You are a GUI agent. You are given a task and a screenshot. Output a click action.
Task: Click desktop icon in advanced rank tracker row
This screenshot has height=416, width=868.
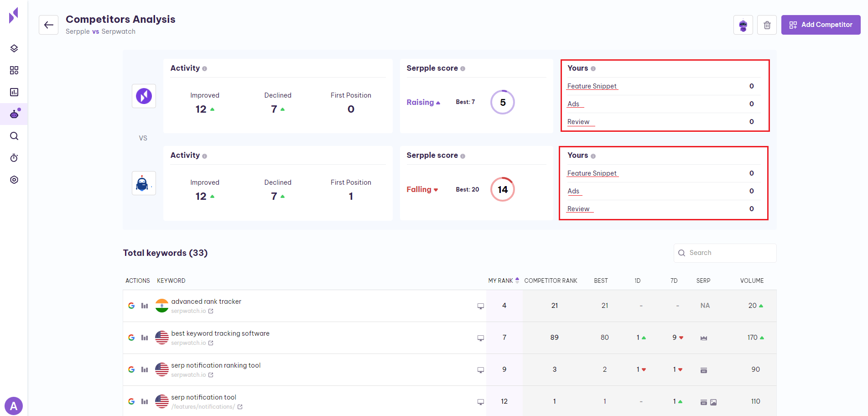click(480, 306)
